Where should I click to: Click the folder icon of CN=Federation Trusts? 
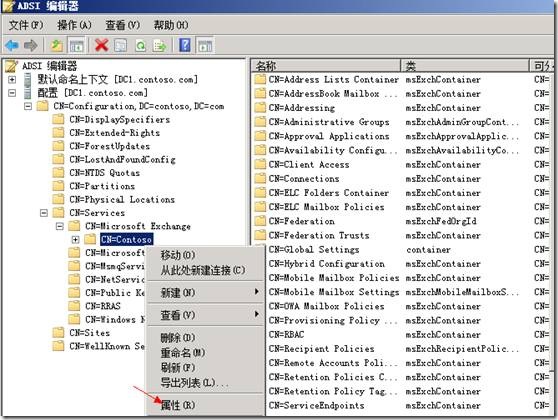click(x=260, y=235)
